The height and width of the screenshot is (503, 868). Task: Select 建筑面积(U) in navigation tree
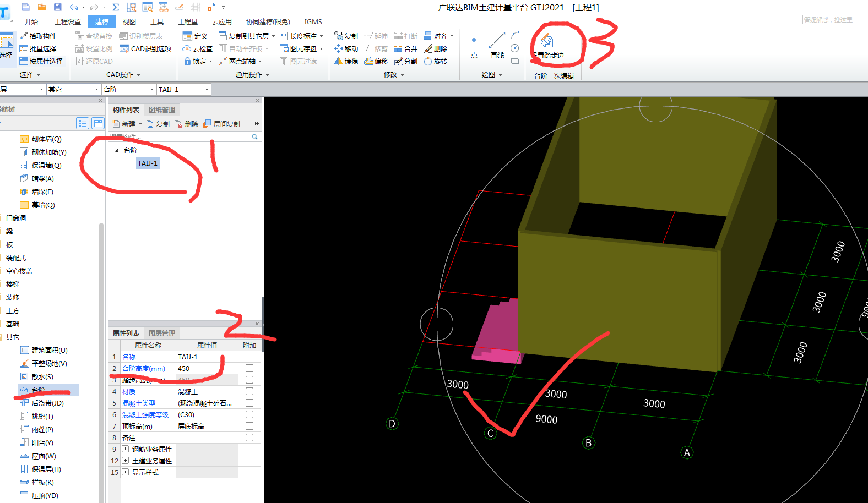click(50, 350)
